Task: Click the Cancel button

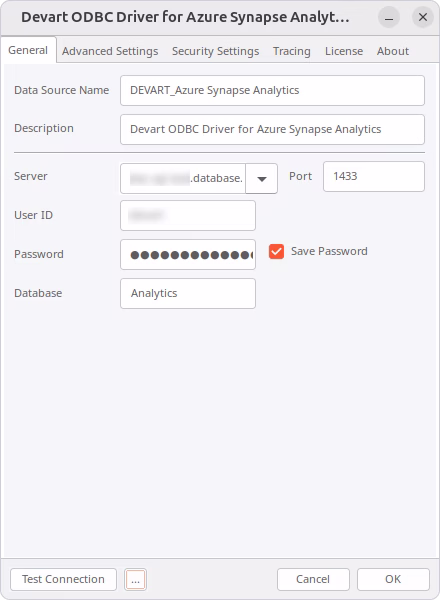Action: [313, 579]
